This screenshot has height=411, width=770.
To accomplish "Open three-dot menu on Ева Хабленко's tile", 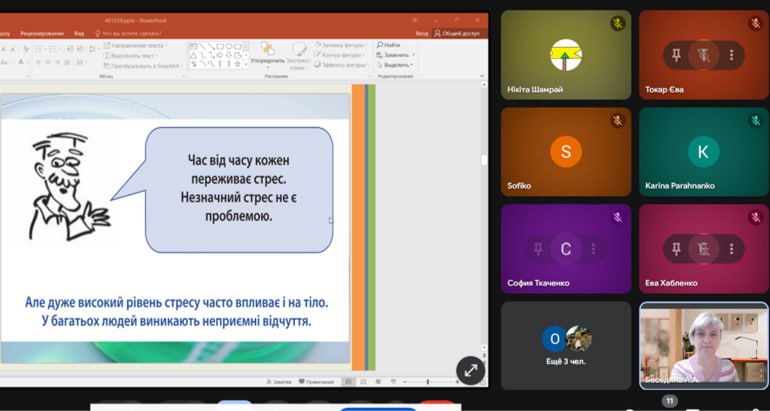I will point(732,249).
